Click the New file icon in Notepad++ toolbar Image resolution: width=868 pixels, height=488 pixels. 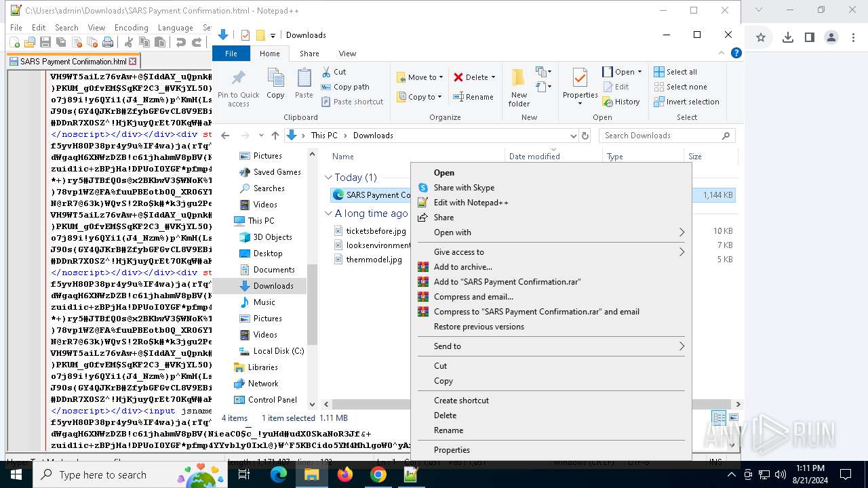coord(14,42)
